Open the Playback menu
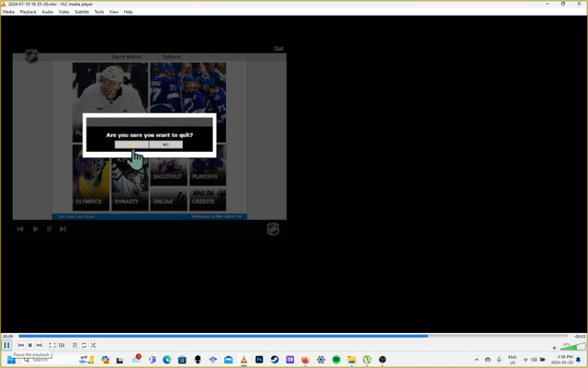The width and height of the screenshot is (588, 368). pos(28,12)
